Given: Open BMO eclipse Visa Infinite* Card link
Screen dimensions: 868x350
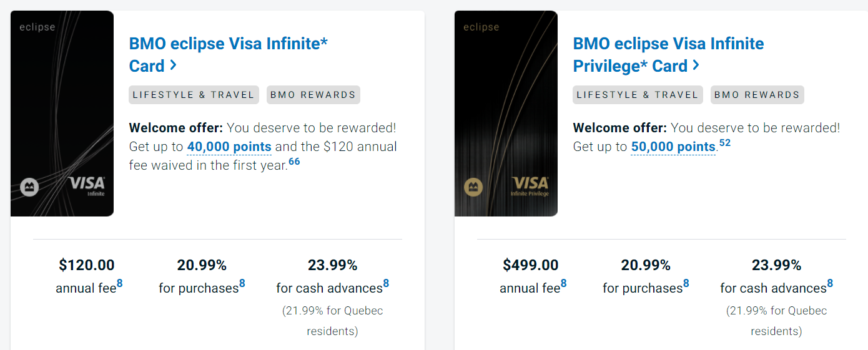Looking at the screenshot, I should click(228, 45).
